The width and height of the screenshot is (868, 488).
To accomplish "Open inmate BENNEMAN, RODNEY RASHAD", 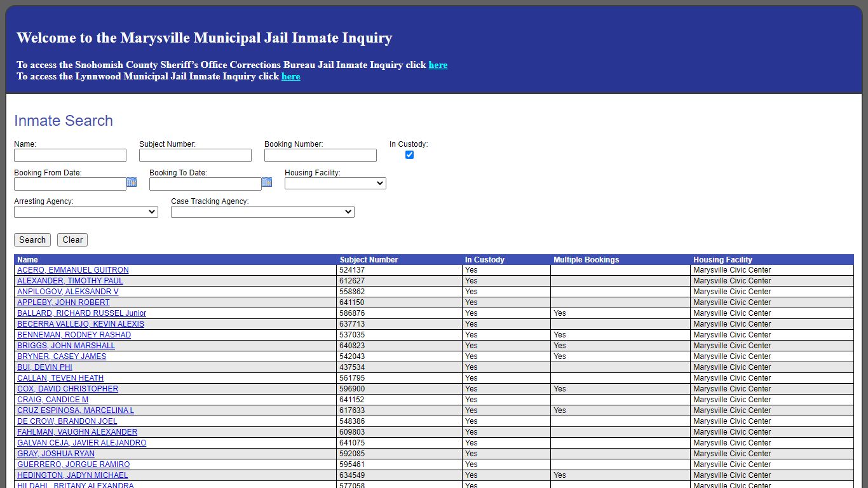I will tap(74, 335).
